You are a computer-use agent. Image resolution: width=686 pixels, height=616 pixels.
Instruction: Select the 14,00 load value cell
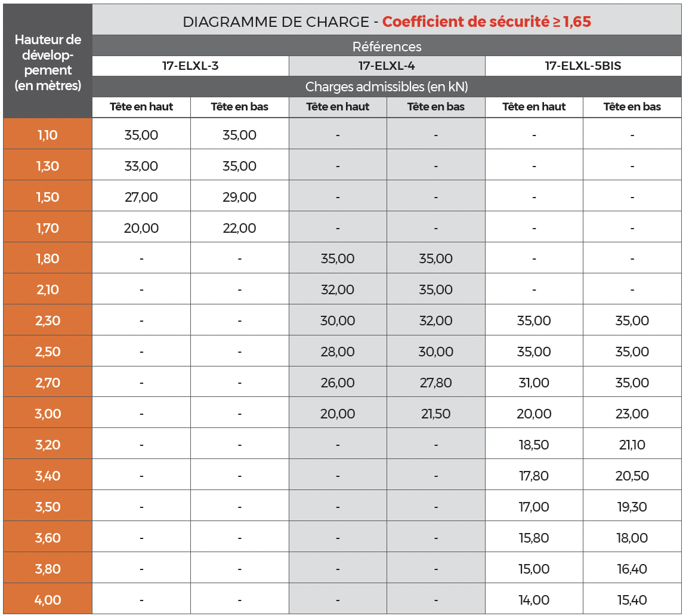[x=534, y=600]
